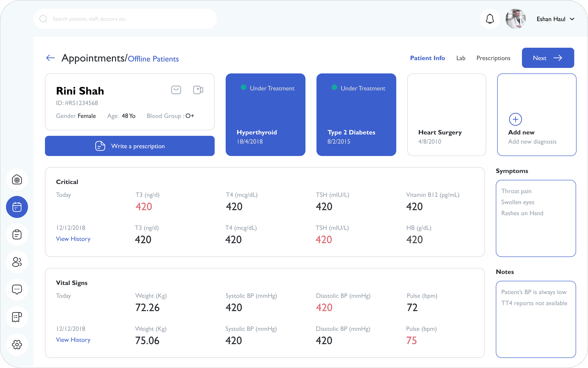
Task: Click the search magnifier icon
Action: tap(43, 19)
